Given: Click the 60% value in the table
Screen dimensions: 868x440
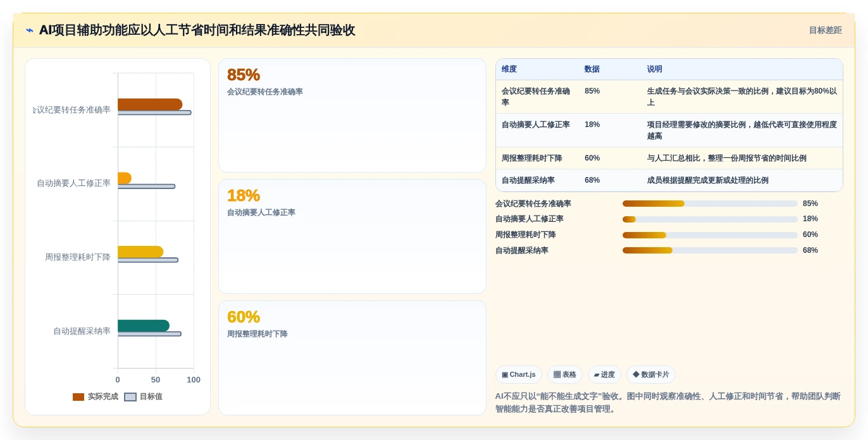Looking at the screenshot, I should click(592, 158).
